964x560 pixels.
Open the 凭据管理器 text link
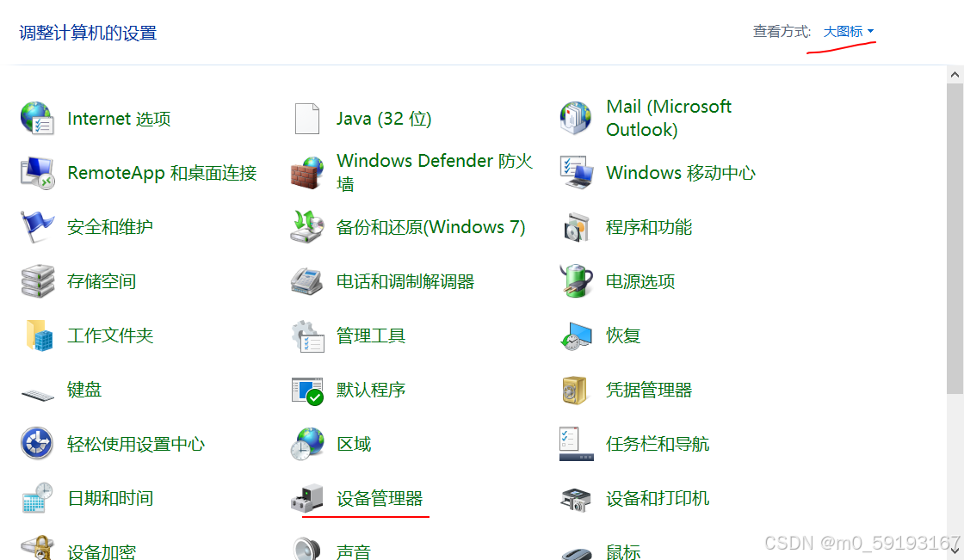(649, 390)
